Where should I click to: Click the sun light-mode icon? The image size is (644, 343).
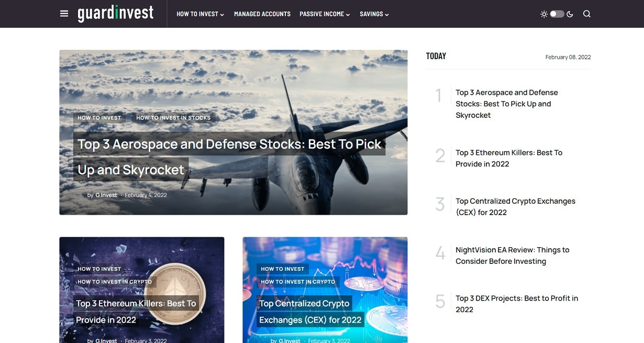coord(544,14)
